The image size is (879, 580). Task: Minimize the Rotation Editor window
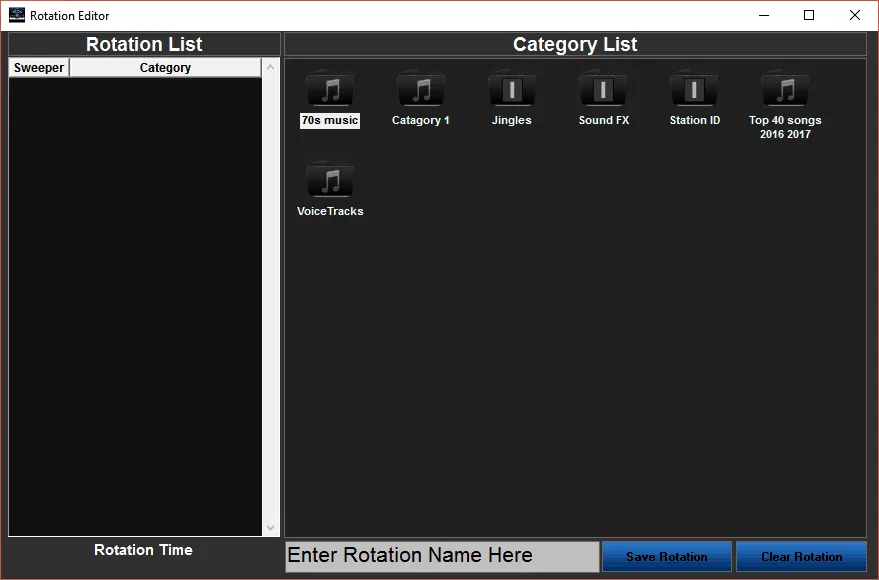pos(763,15)
